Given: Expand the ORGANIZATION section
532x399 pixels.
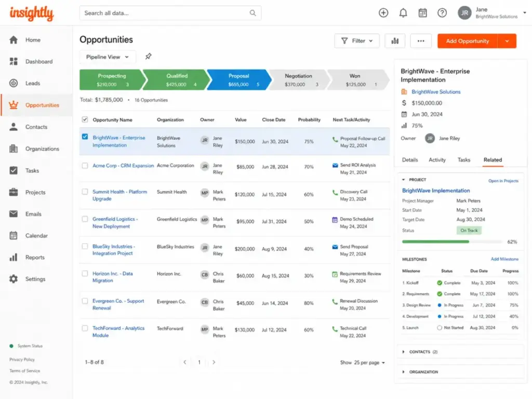Looking at the screenshot, I should coord(403,372).
